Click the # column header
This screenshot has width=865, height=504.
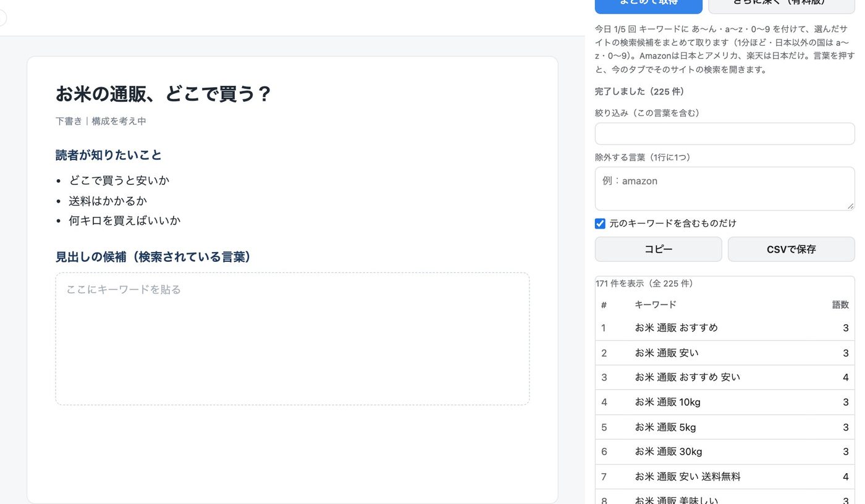coord(604,304)
